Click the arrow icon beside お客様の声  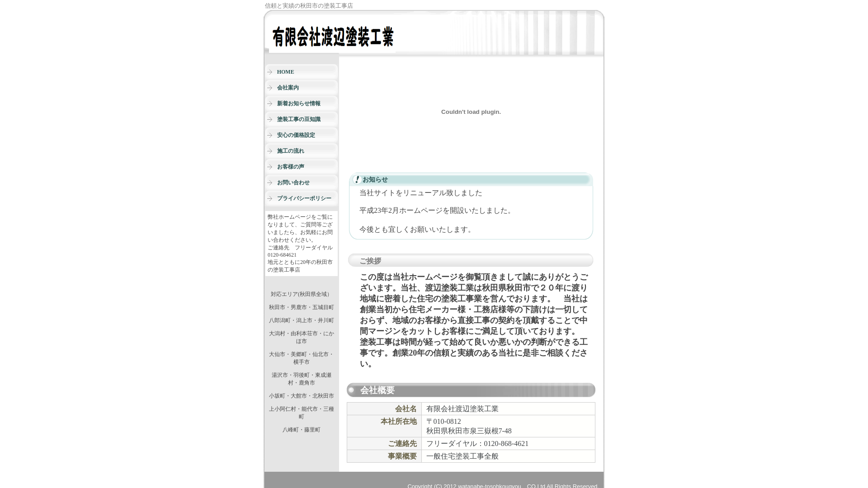[x=270, y=166]
